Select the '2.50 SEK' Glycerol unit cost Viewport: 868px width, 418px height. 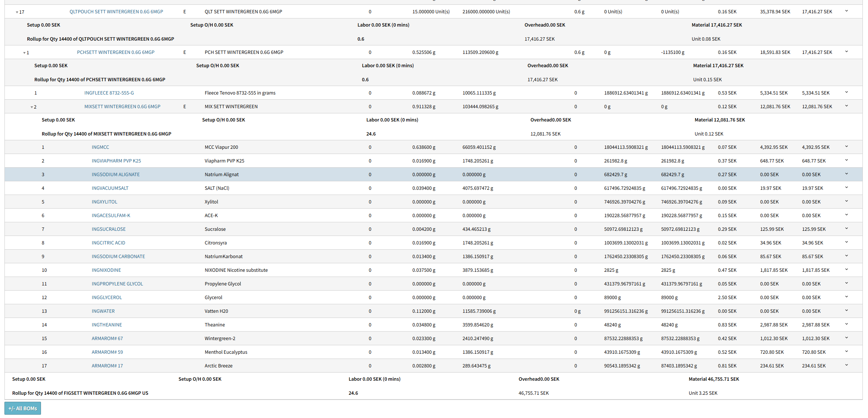[727, 298]
